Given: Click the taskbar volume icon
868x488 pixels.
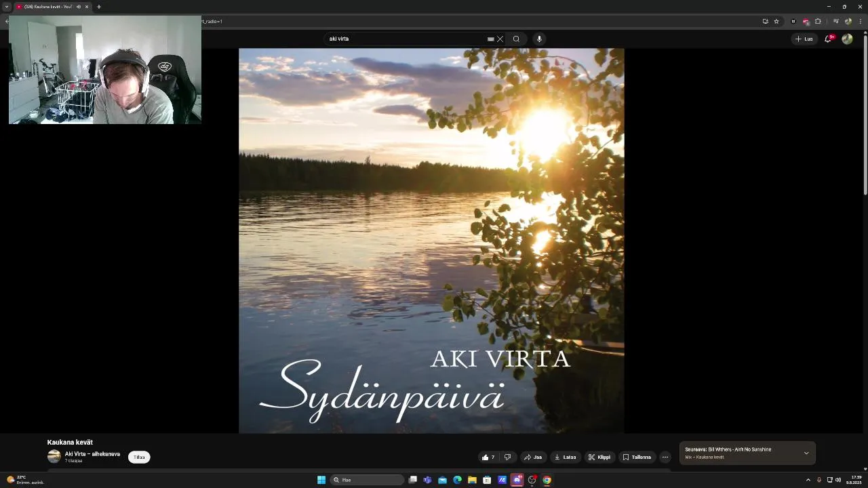Looking at the screenshot, I should point(838,480).
